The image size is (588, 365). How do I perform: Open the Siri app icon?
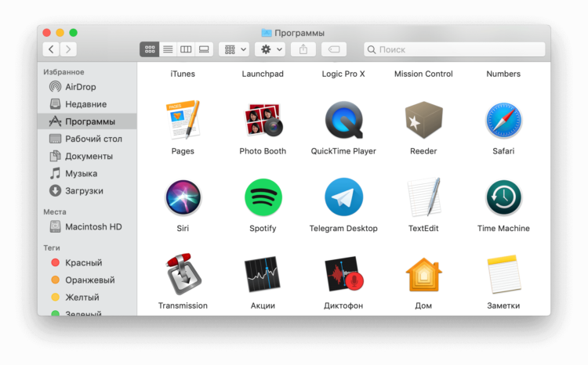click(183, 197)
